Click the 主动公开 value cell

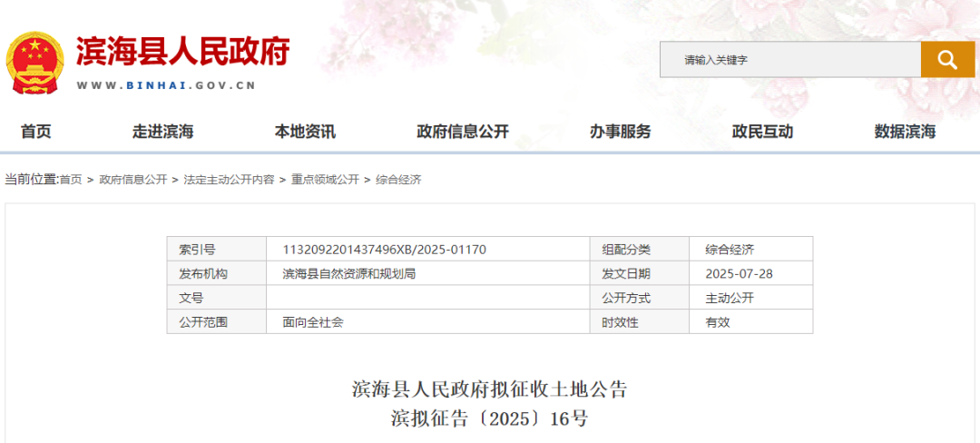click(751, 298)
